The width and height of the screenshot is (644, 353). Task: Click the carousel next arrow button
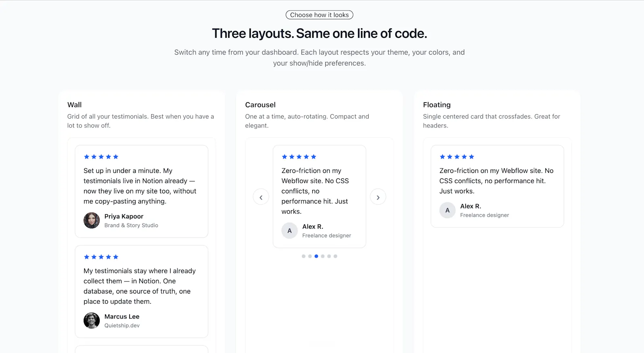pos(378,197)
